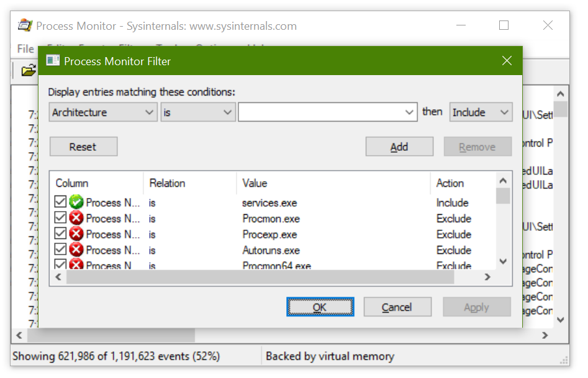Click the 'Exclude' action cell for Procmon.exe
The width and height of the screenshot is (588, 378).
pos(454,218)
